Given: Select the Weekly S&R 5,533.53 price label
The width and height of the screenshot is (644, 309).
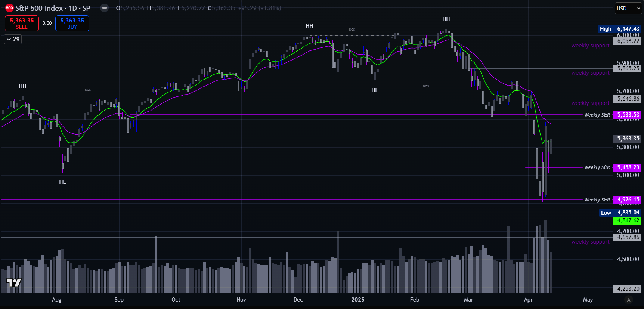Looking at the screenshot, I should tap(628, 115).
